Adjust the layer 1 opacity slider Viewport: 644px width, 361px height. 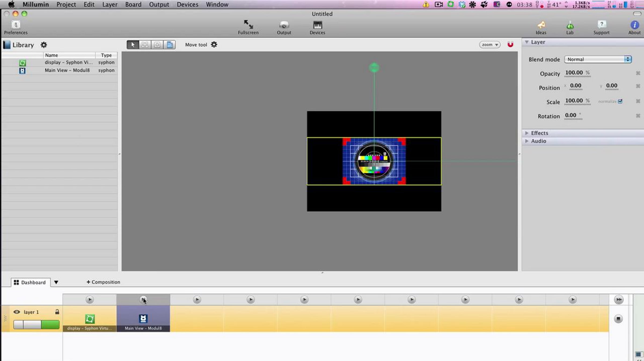36,324
